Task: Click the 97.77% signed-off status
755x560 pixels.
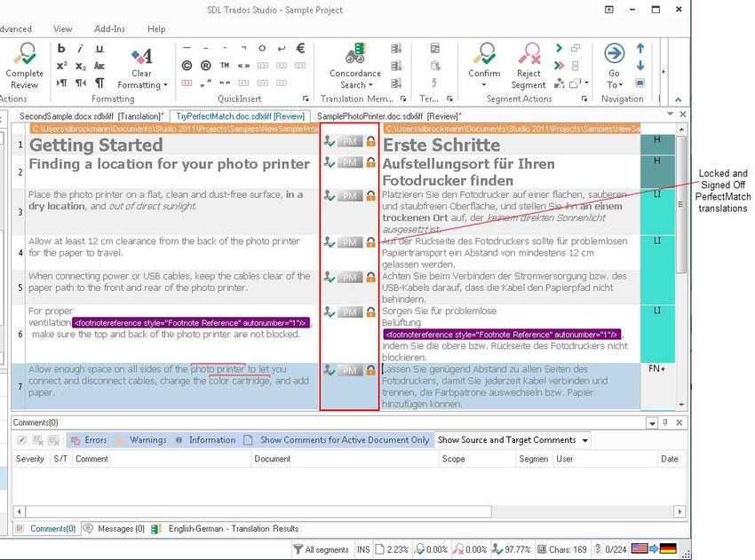Action: (511, 549)
